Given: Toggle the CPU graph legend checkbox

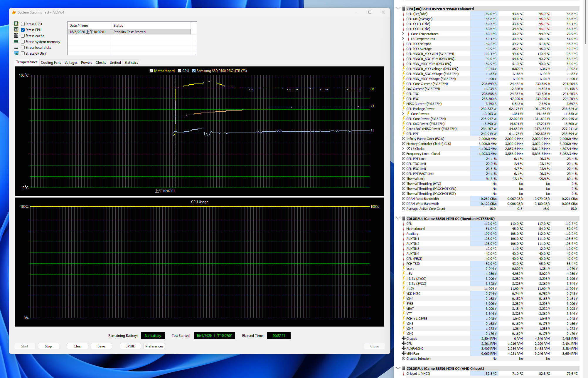Looking at the screenshot, I should (x=179, y=71).
